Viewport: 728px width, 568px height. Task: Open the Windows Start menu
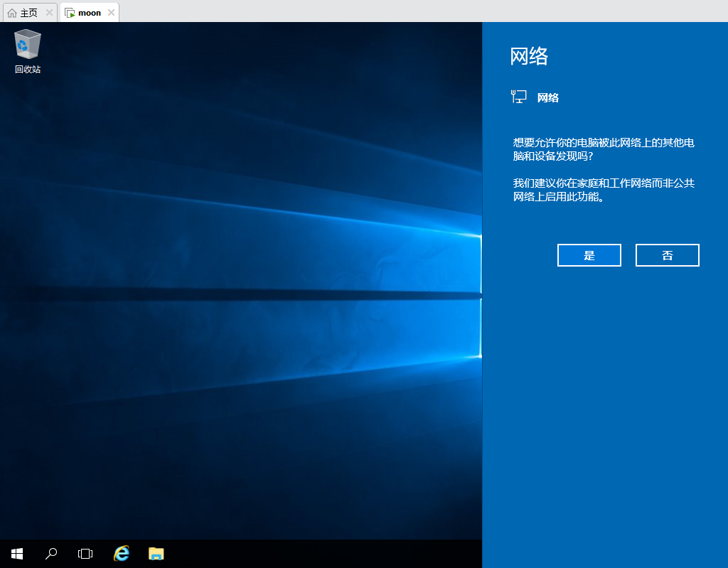click(17, 554)
